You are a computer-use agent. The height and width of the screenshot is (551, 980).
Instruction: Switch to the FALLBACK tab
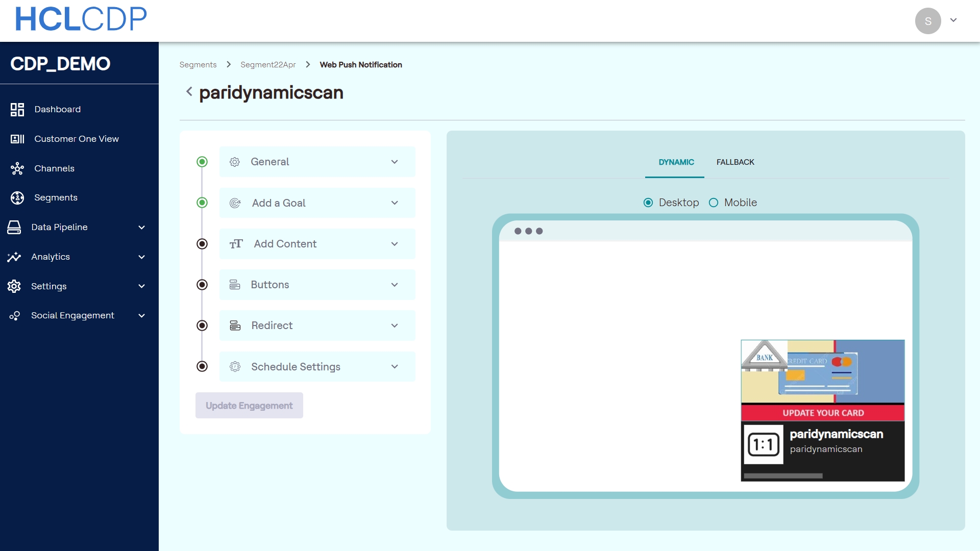click(x=735, y=162)
